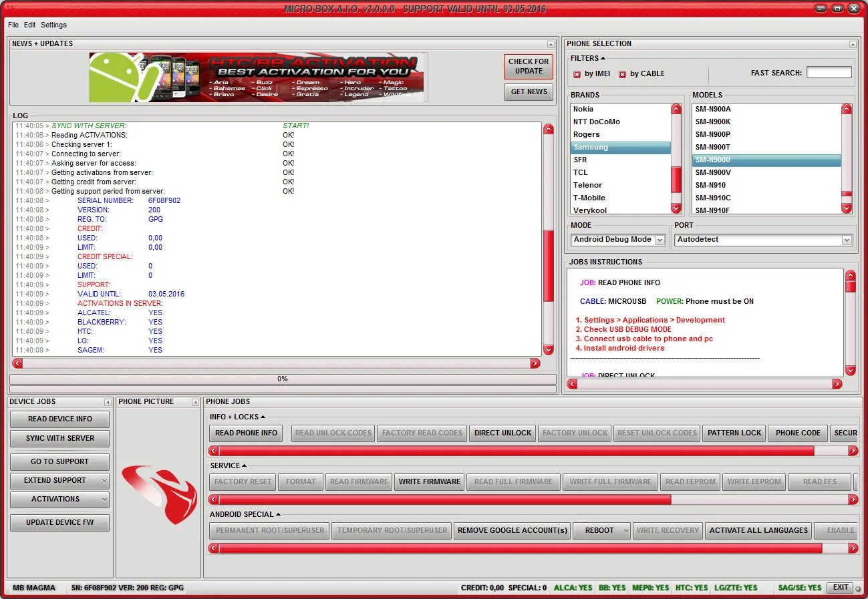
Task: Open the Settings menu
Action: click(53, 25)
